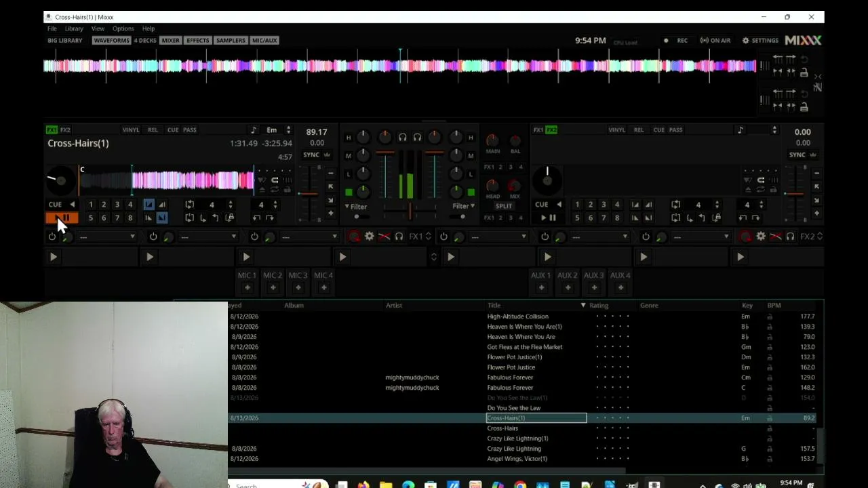
Task: Play the first sampler
Action: (53, 257)
